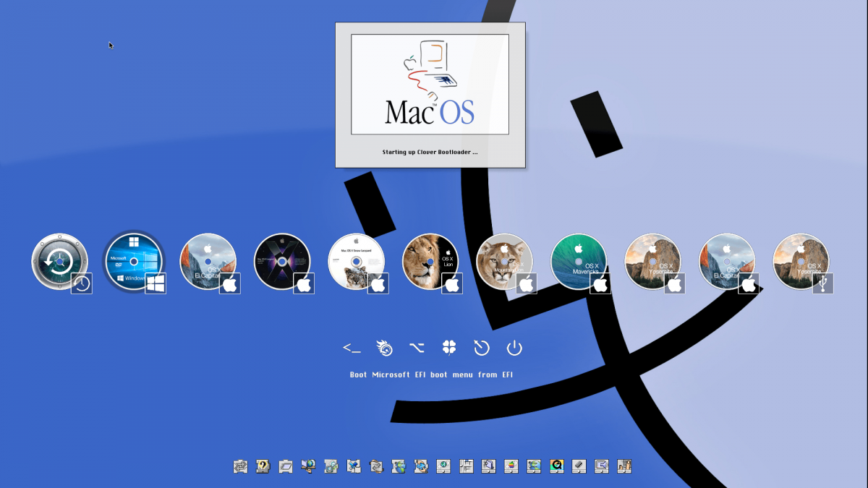Select El Capitan disc between the Yosemite discs
The height and width of the screenshot is (488, 868).
pyautogui.click(x=727, y=261)
